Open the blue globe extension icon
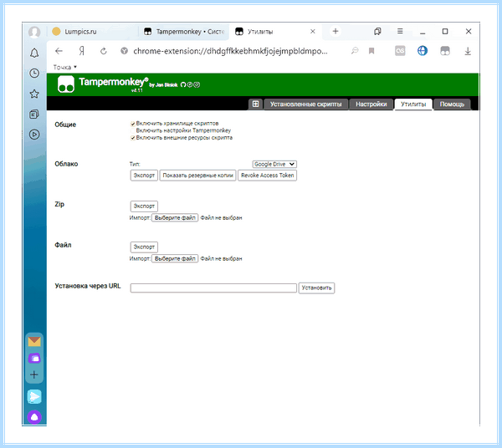This screenshot has height=448, width=502. (423, 50)
